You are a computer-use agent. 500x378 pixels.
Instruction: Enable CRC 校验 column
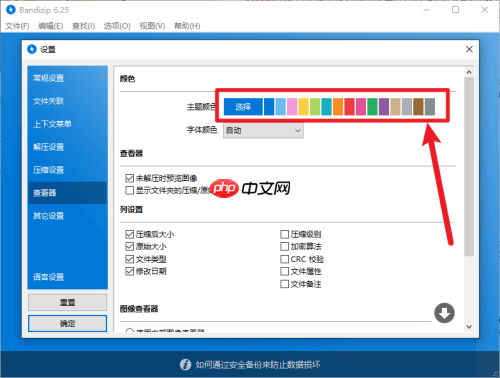(284, 259)
